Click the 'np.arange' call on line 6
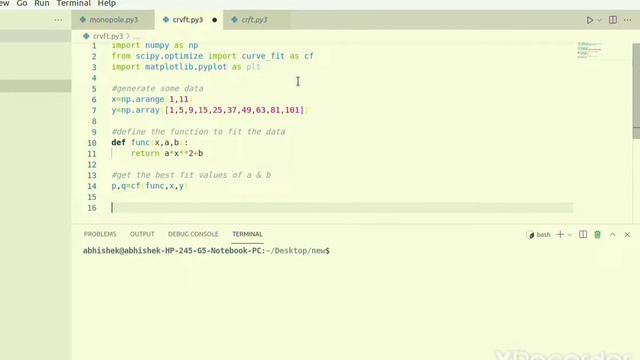Image resolution: width=640 pixels, height=360 pixels. click(x=142, y=99)
